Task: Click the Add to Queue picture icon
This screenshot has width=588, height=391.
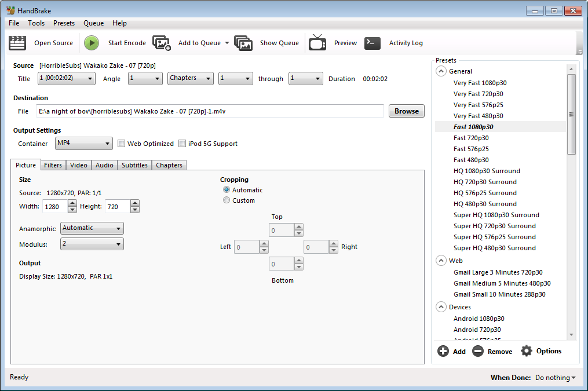Action: pos(162,43)
